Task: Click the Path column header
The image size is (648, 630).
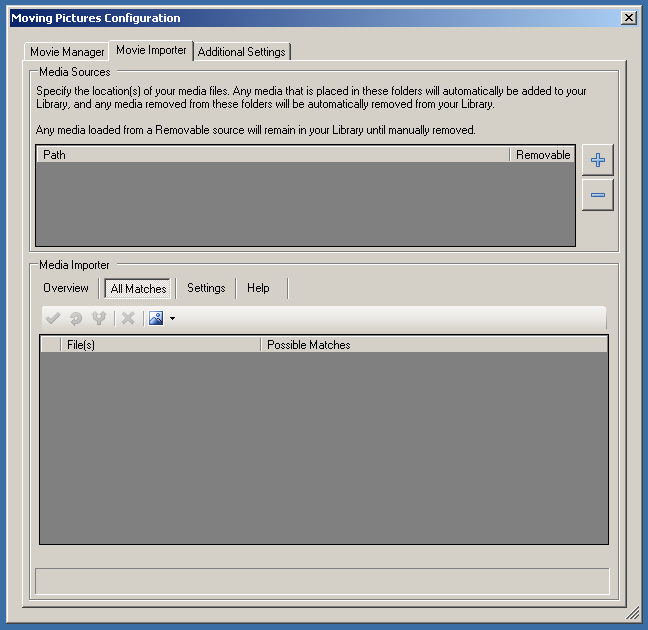Action: (272, 155)
